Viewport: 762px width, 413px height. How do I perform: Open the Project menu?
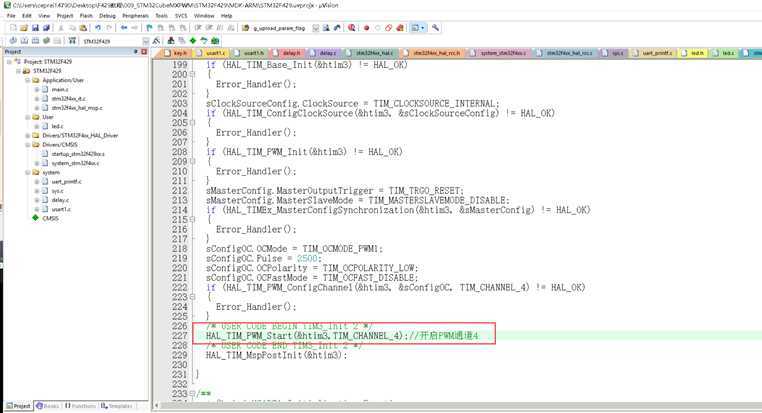[x=65, y=16]
